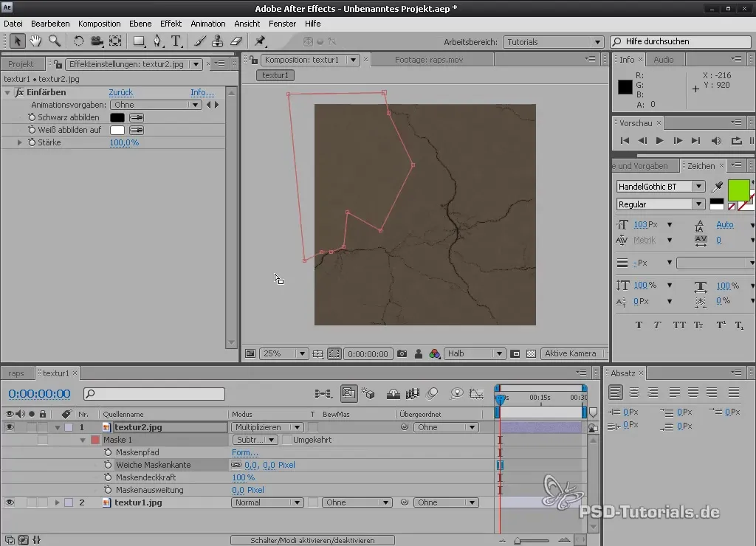This screenshot has height=546, width=756.
Task: Select the Rectangle mask tool
Action: coord(140,41)
